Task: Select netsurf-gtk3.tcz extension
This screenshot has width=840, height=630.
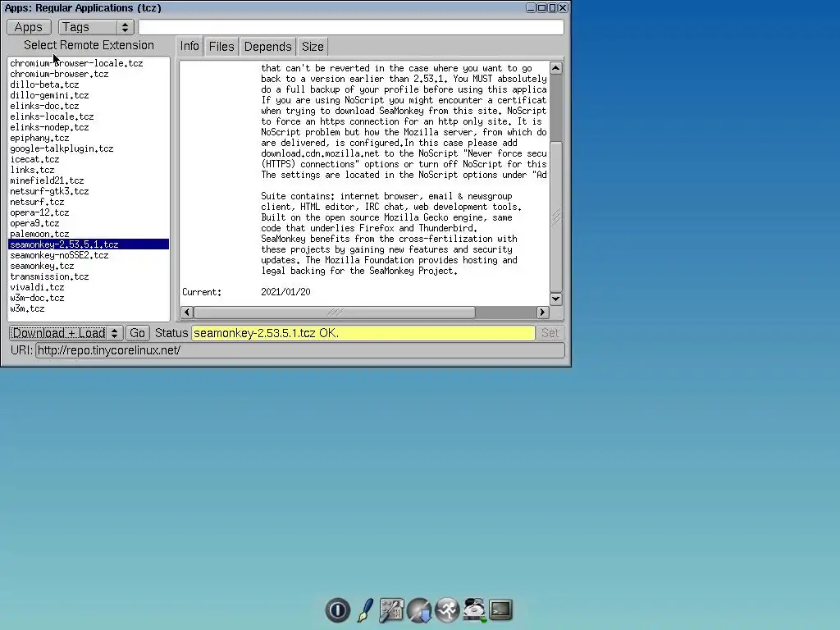Action: coord(89,191)
